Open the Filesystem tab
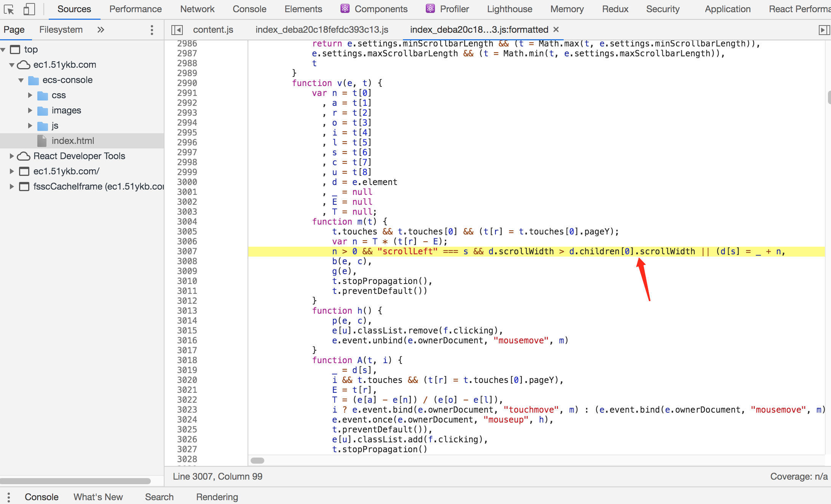831x504 pixels. click(x=61, y=29)
